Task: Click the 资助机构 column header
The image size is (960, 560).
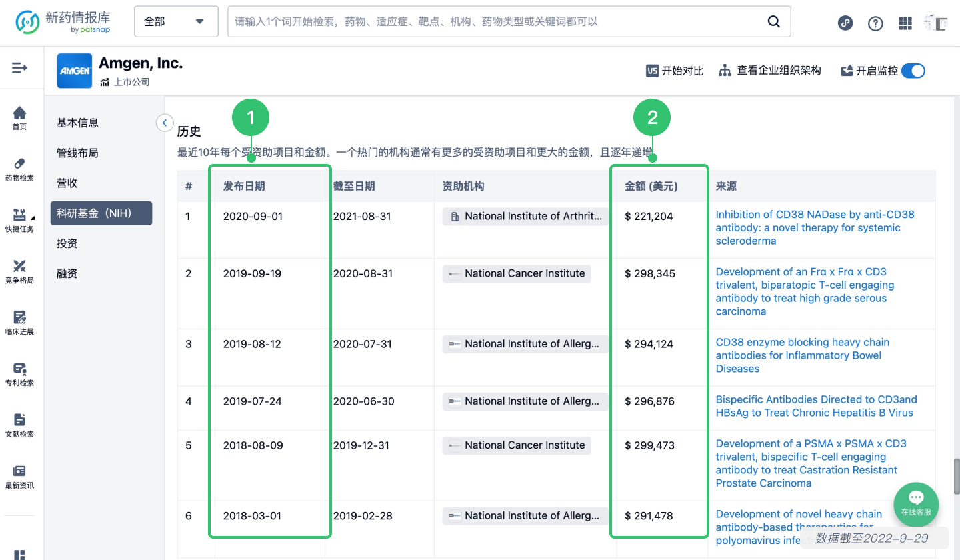Action: (x=463, y=186)
